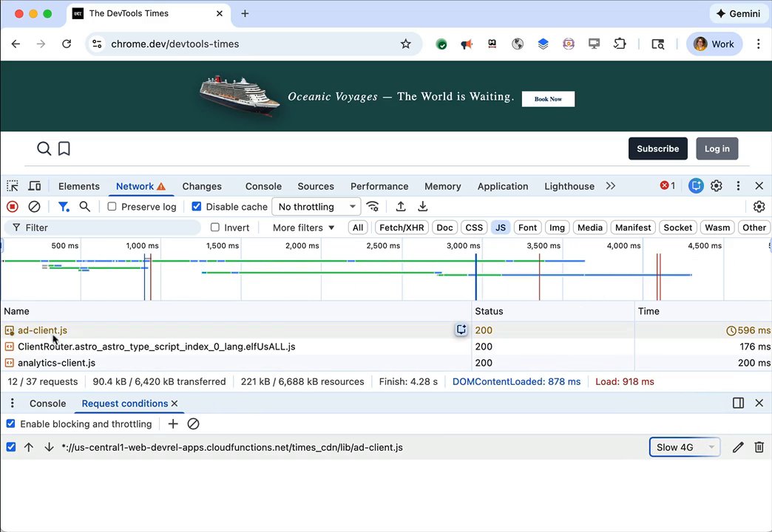Image resolution: width=772 pixels, height=532 pixels.
Task: Open the Console panel tab
Action: coord(263,186)
